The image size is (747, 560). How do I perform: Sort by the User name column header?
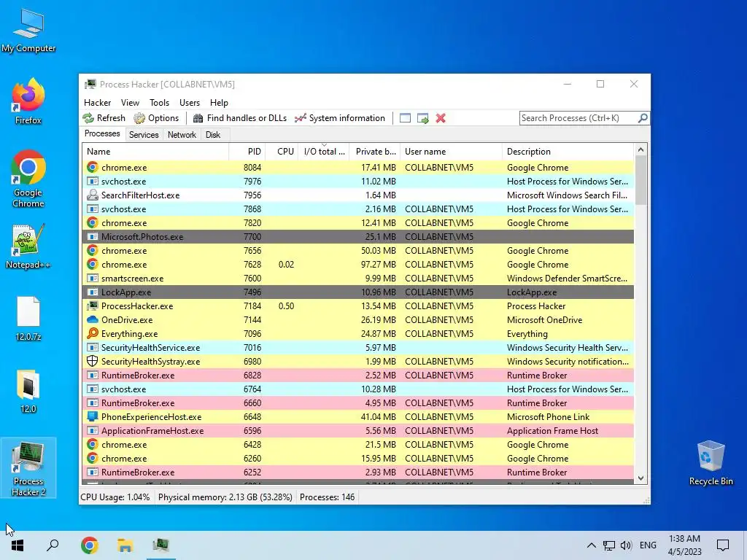pyautogui.click(x=451, y=152)
